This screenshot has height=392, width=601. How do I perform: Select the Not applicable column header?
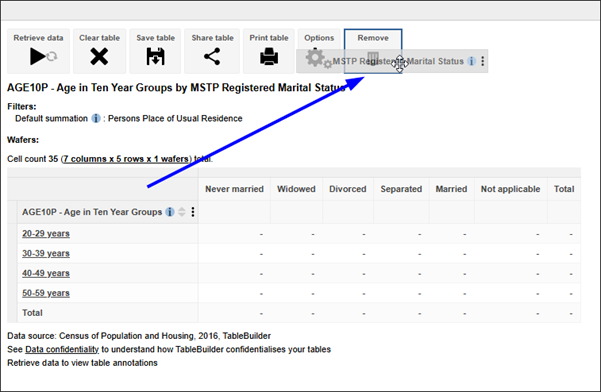[x=510, y=189]
